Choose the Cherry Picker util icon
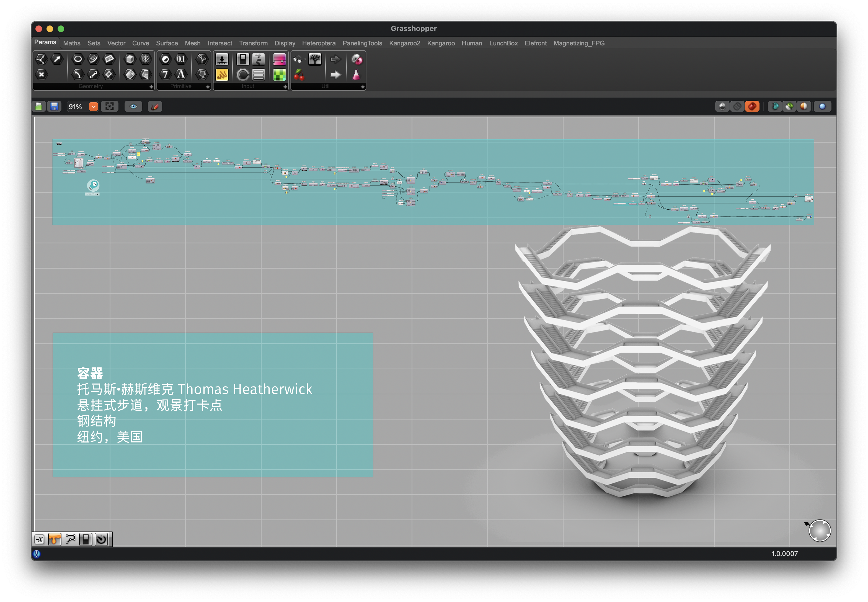This screenshot has height=602, width=868. [299, 75]
